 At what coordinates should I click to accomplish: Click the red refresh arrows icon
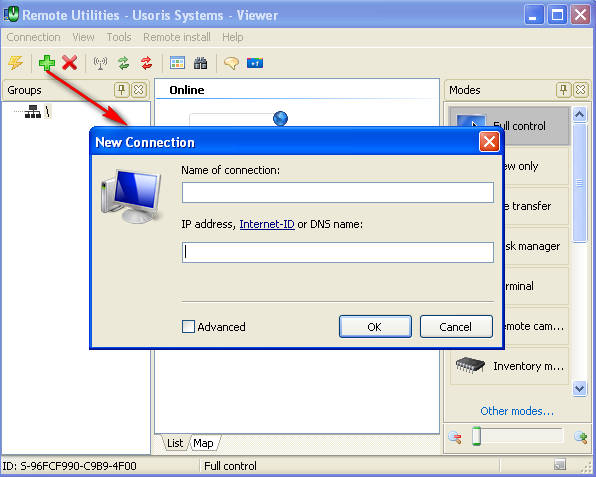pos(146,63)
